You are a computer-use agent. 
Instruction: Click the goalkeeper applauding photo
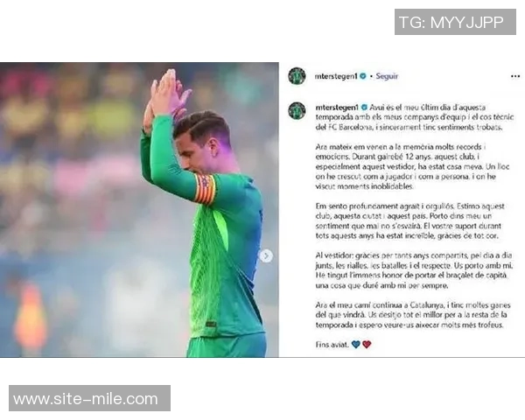point(139,210)
